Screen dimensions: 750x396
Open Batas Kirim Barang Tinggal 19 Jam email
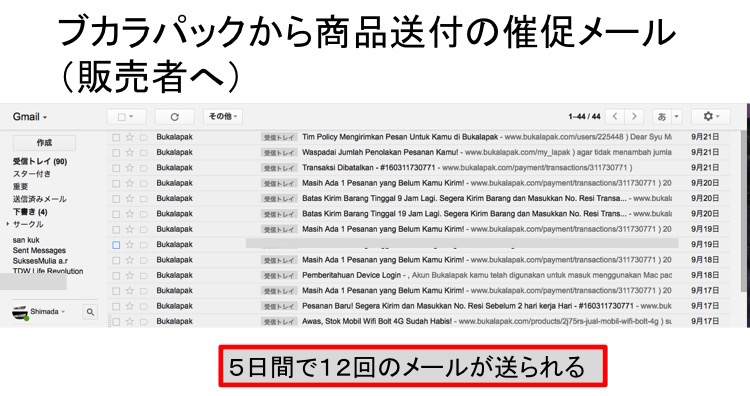[464, 213]
